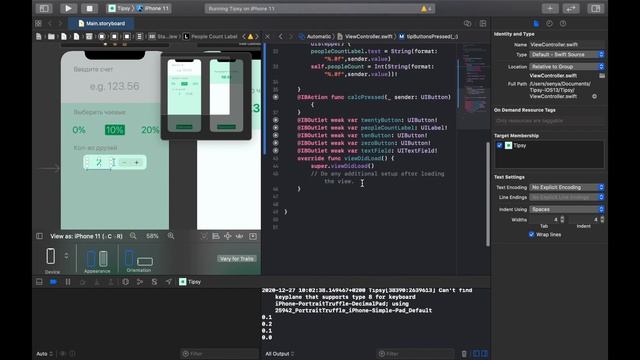Click the Vary for Traits button

237,259
